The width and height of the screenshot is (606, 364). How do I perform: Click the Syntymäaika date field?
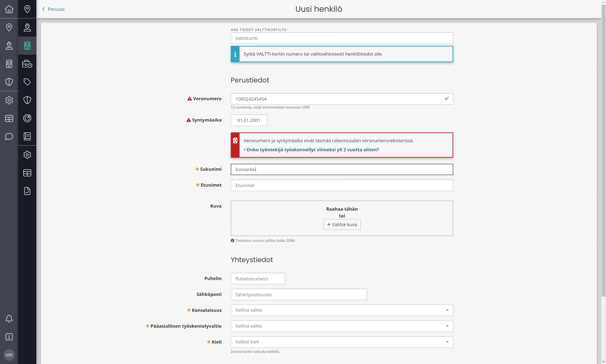(x=249, y=120)
